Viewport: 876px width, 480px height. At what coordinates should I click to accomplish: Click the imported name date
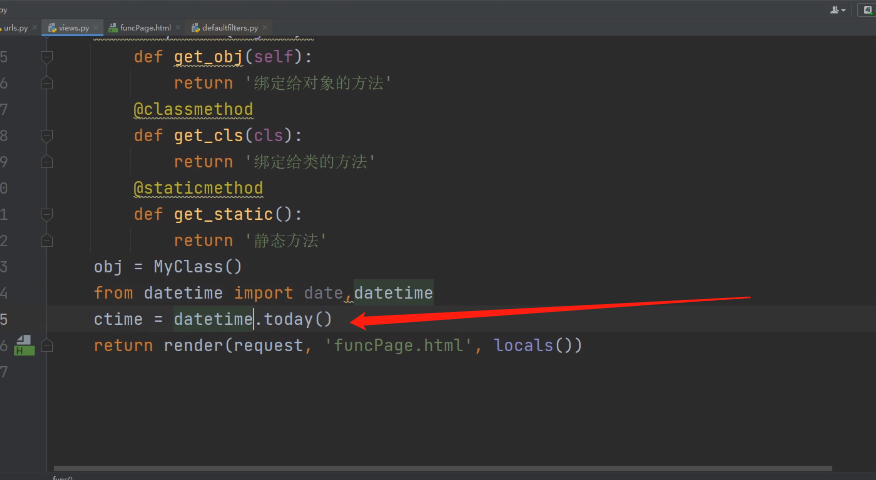(323, 293)
